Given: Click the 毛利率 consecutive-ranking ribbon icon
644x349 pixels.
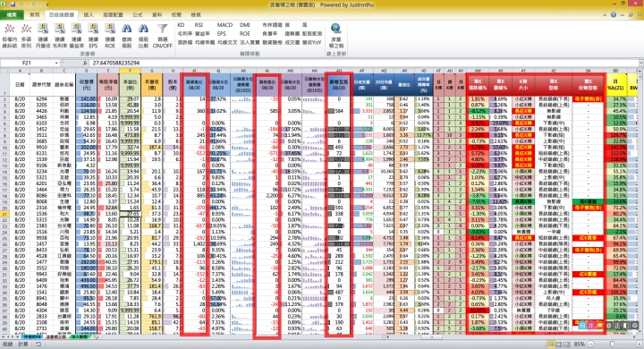Looking at the screenshot, I should (x=60, y=29).
